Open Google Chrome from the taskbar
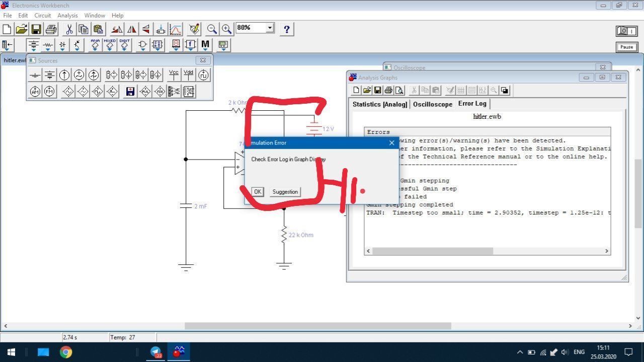Image resolution: width=644 pixels, height=362 pixels. [66, 352]
